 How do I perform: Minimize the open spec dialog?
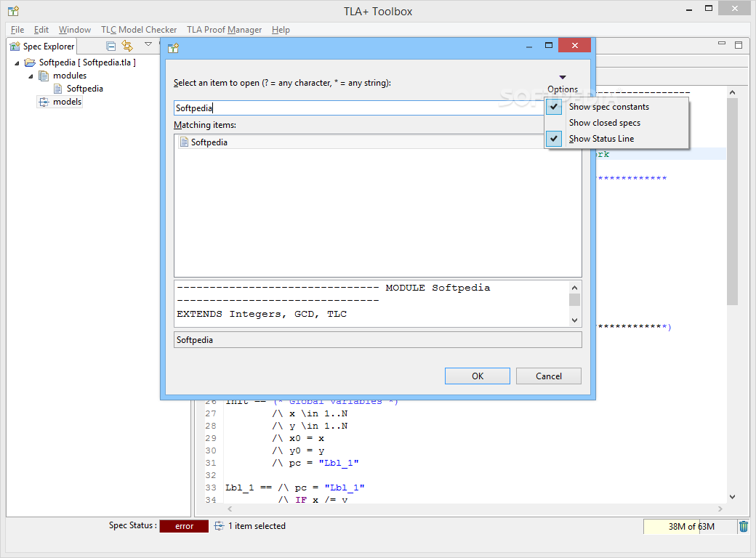pyautogui.click(x=529, y=46)
